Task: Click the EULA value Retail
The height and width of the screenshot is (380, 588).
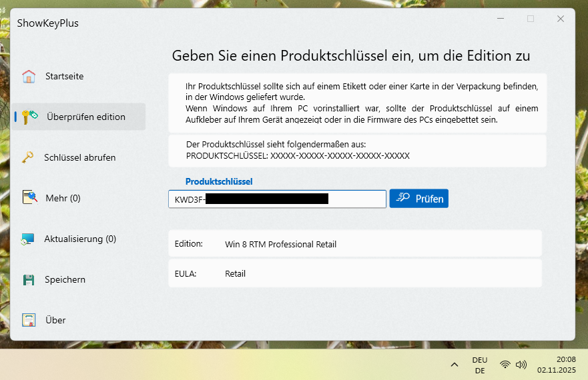Action: pyautogui.click(x=235, y=274)
